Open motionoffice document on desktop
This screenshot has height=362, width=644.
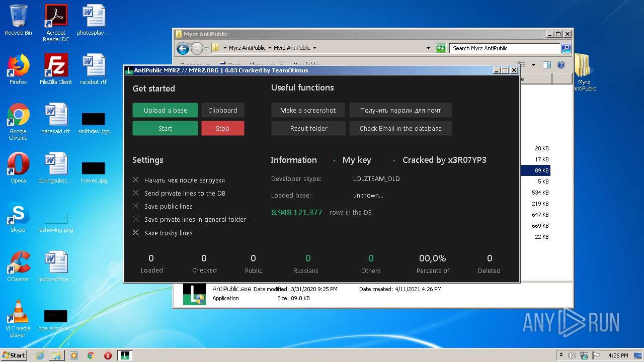56,266
